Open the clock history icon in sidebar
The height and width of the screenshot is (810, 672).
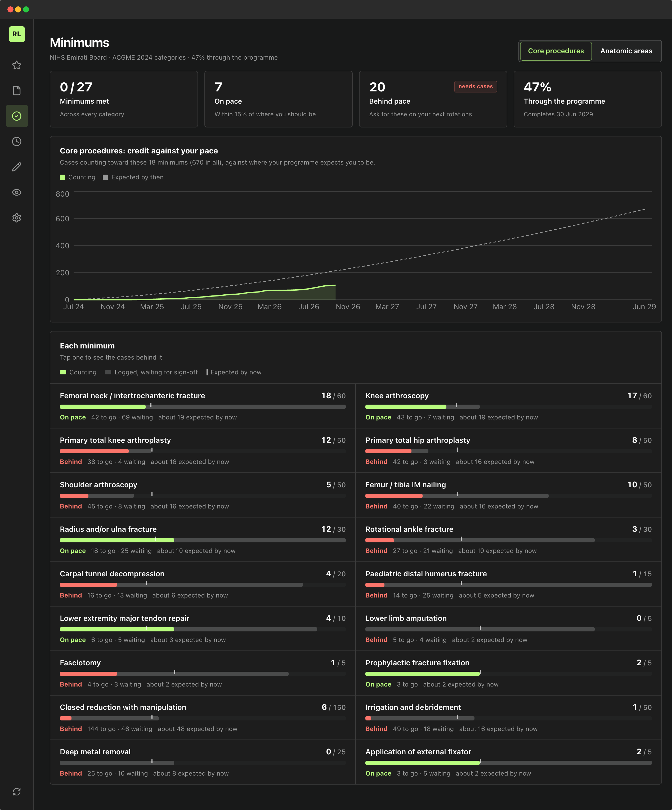[17, 141]
